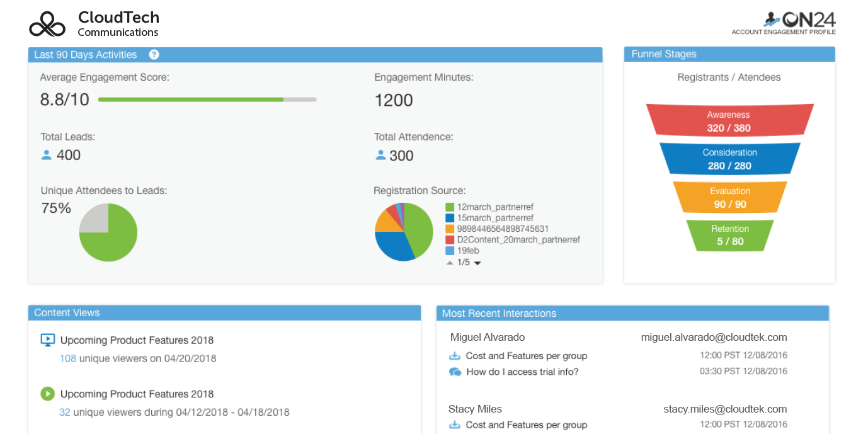868x434 pixels.
Task: Select the orange Evaluation funnel stage
Action: coord(729,197)
